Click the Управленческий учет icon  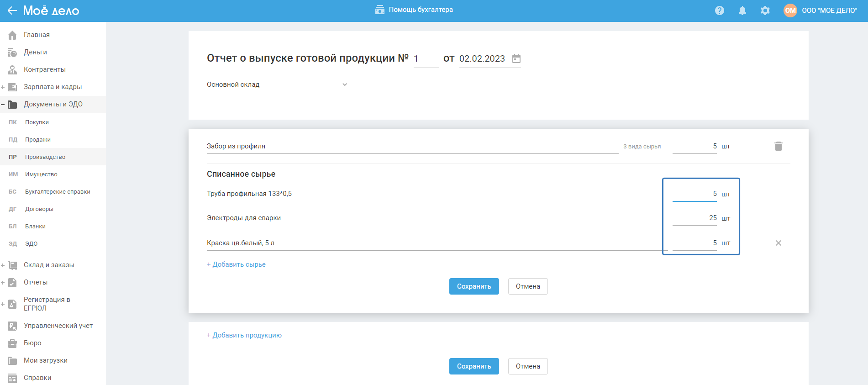12,326
